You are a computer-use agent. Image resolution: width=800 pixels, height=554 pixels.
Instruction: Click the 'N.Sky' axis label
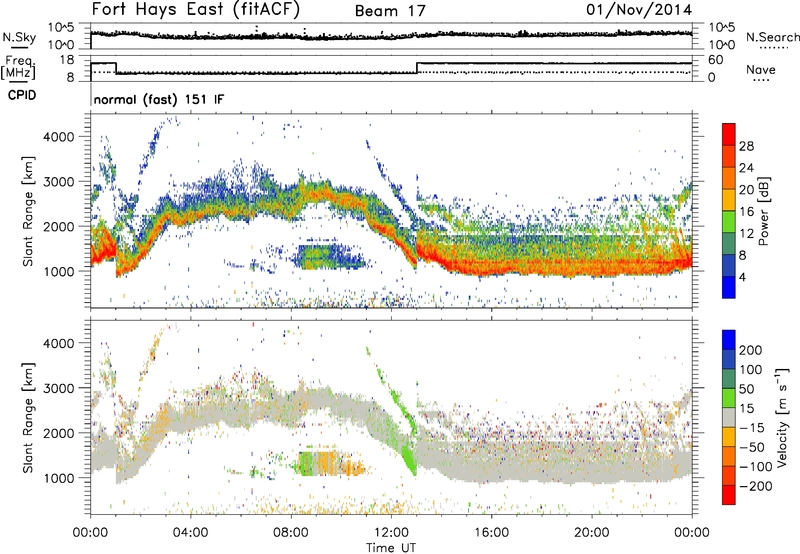[x=19, y=37]
